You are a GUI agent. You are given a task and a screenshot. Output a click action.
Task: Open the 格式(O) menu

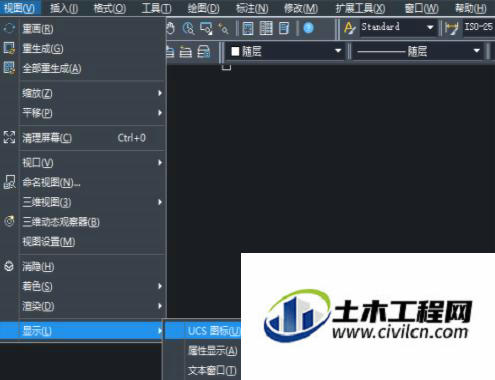[110, 8]
